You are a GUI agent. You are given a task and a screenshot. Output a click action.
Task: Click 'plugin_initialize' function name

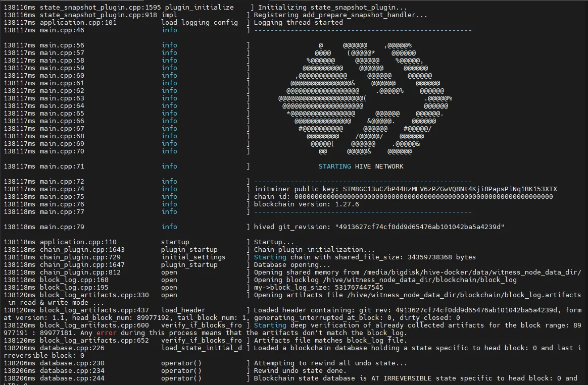click(x=199, y=7)
